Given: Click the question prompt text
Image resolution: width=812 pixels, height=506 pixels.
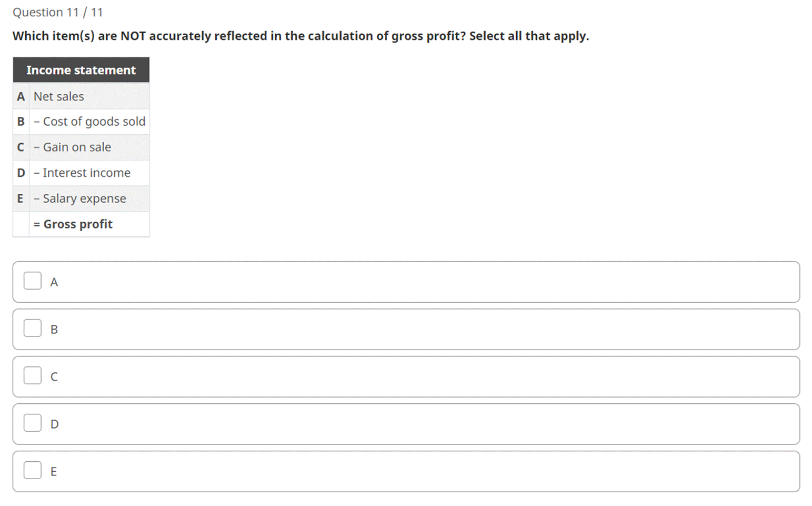Looking at the screenshot, I should click(x=300, y=36).
